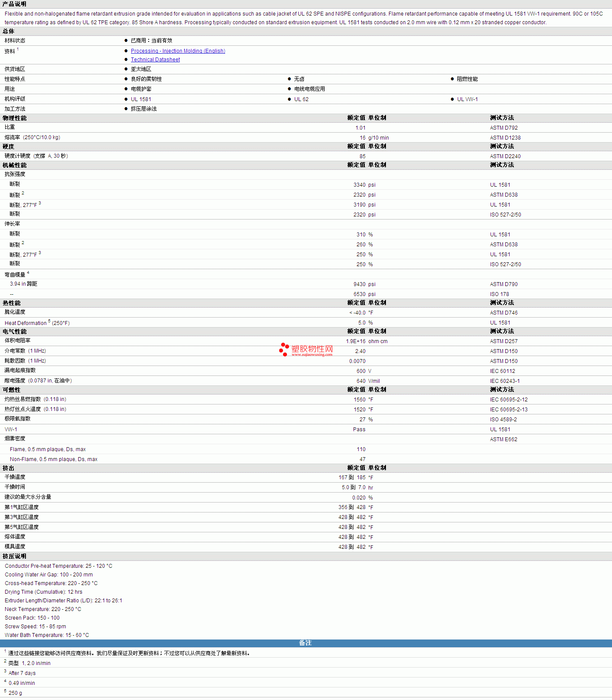Click the IEC 60112 test method cell
This screenshot has height=700, width=612.
pos(502,371)
